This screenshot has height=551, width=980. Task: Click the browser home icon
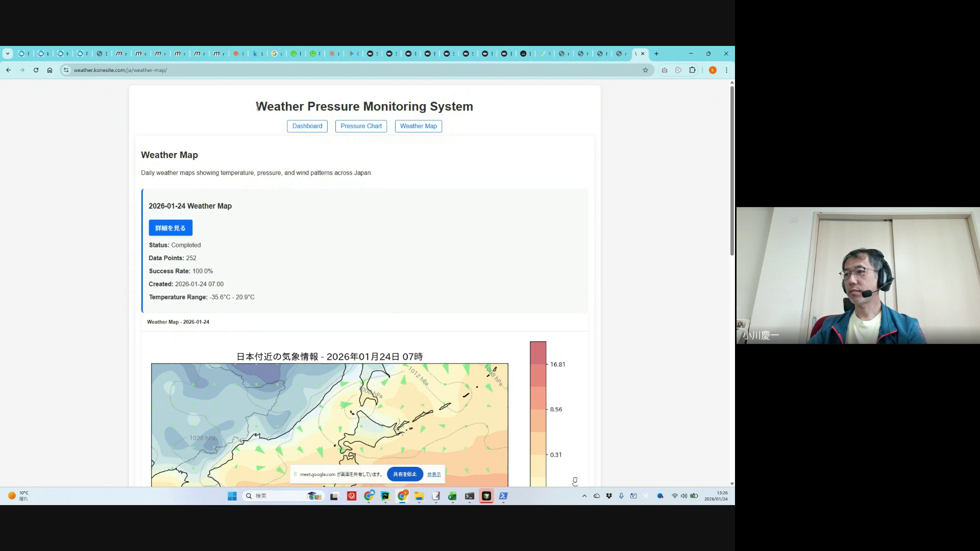pos(50,70)
